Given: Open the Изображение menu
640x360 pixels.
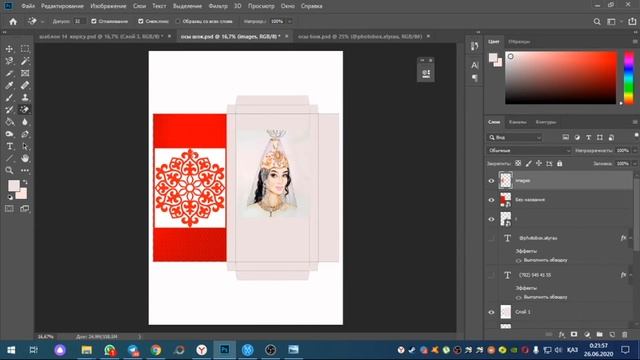Looking at the screenshot, I should pos(108,6).
